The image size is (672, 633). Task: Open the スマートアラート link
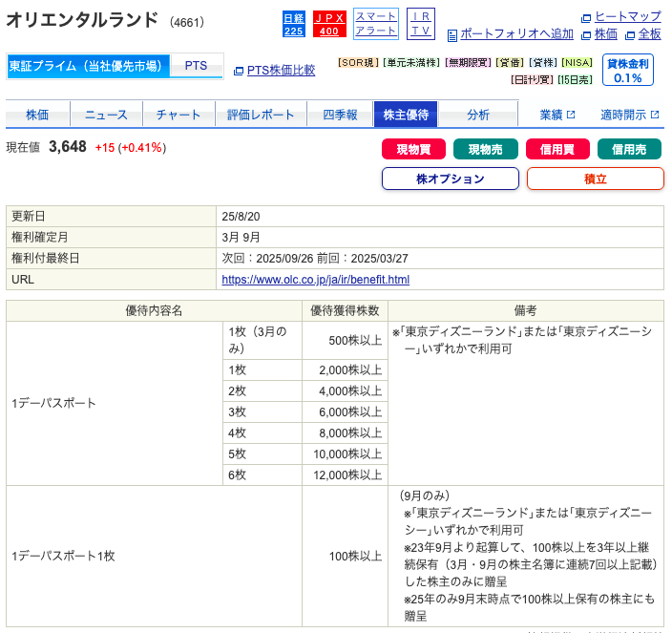(x=376, y=24)
